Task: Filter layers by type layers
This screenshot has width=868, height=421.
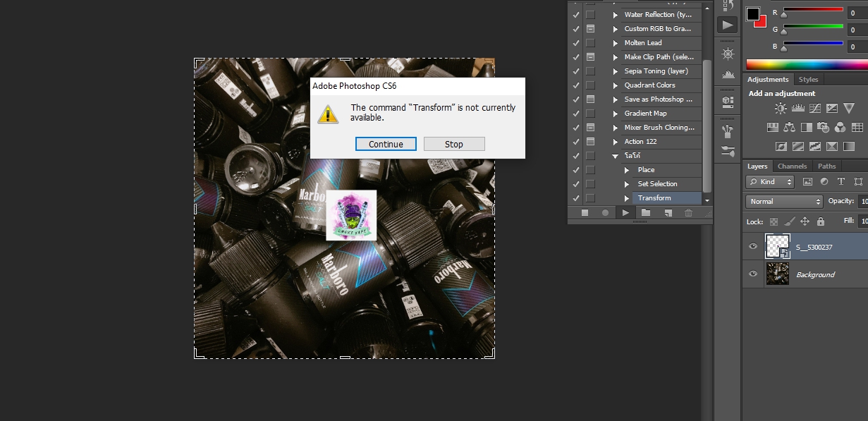Action: coord(841,181)
